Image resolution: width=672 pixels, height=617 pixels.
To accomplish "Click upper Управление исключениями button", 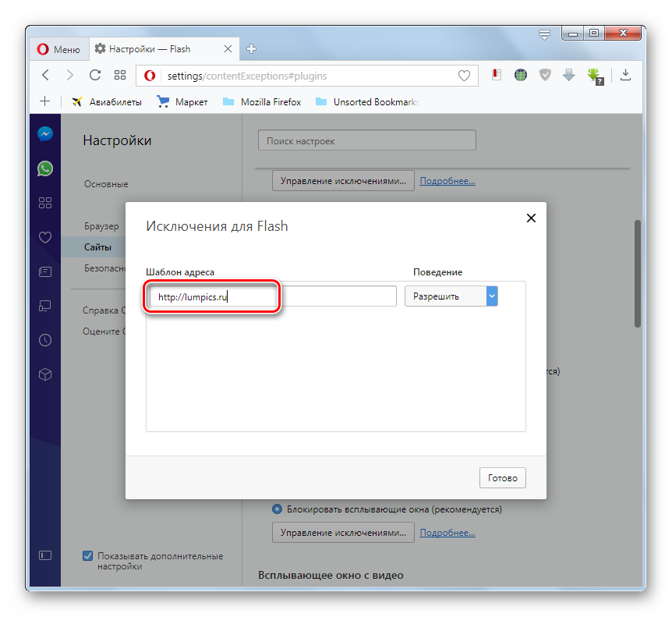I will [x=343, y=180].
